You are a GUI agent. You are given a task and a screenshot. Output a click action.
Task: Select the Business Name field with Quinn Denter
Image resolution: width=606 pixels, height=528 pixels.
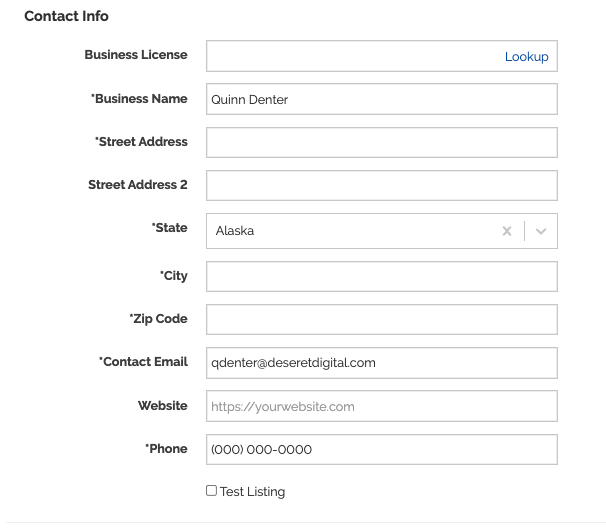pyautogui.click(x=382, y=99)
